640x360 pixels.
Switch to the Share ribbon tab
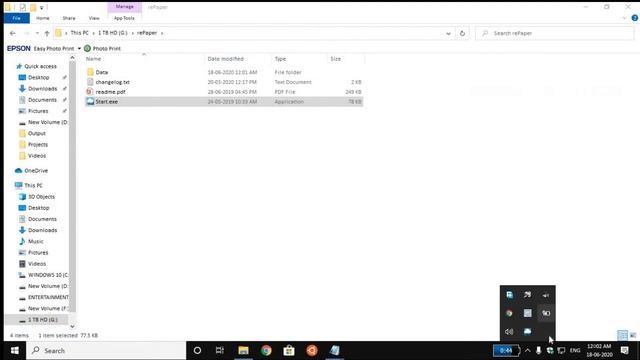click(69, 18)
